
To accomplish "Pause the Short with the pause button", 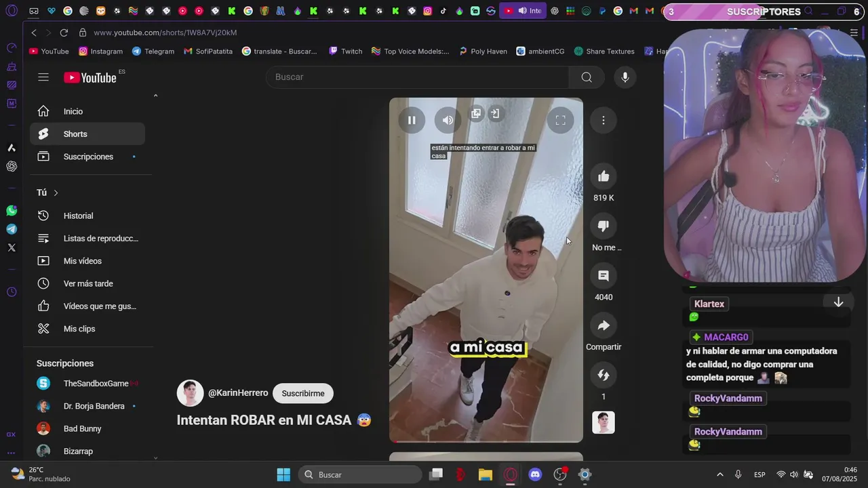I will click(412, 120).
